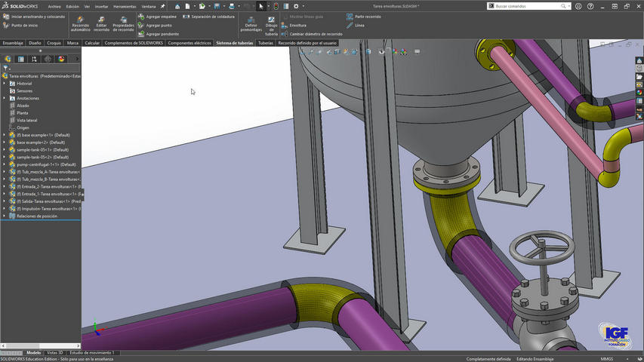Image resolution: width=644 pixels, height=362 pixels.
Task: Pin the menu bar with pushpin
Action: 162,6
